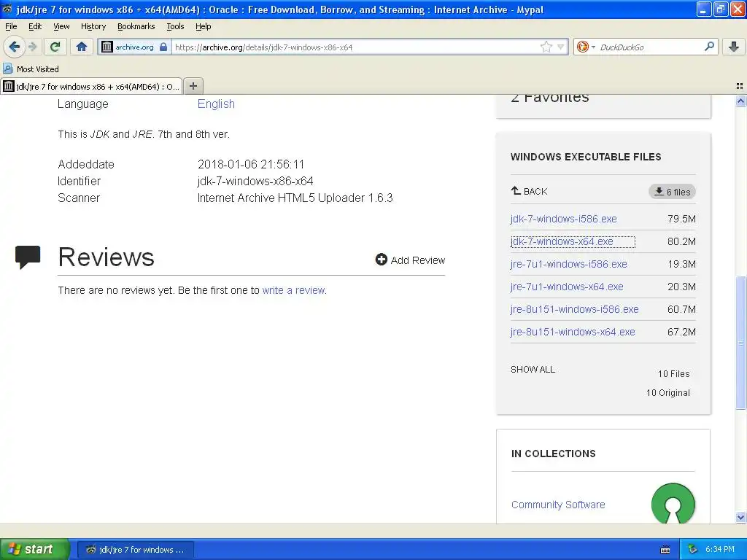The width and height of the screenshot is (747, 560).
Task: Click the search magnifier icon
Action: 709,47
